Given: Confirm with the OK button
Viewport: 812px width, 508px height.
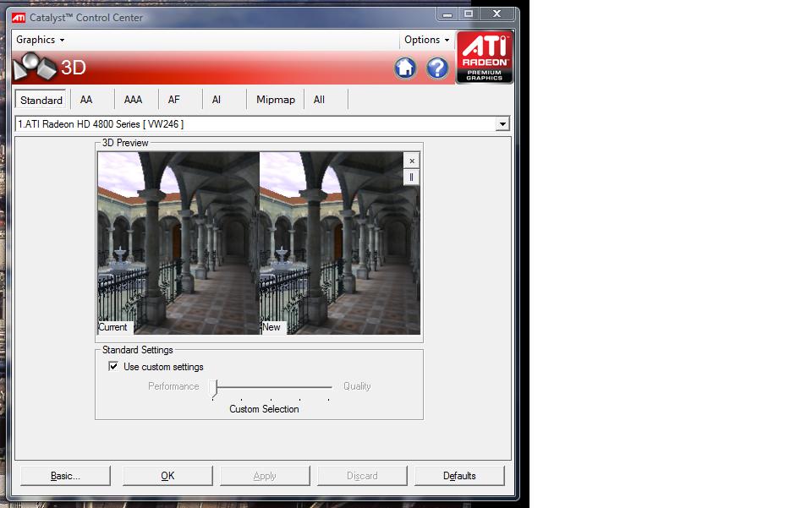Looking at the screenshot, I should [x=167, y=476].
